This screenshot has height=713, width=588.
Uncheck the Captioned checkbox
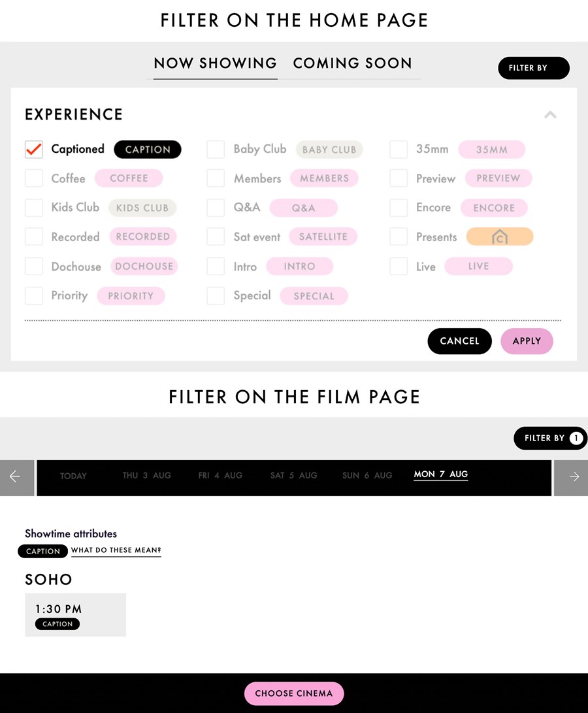tap(34, 150)
